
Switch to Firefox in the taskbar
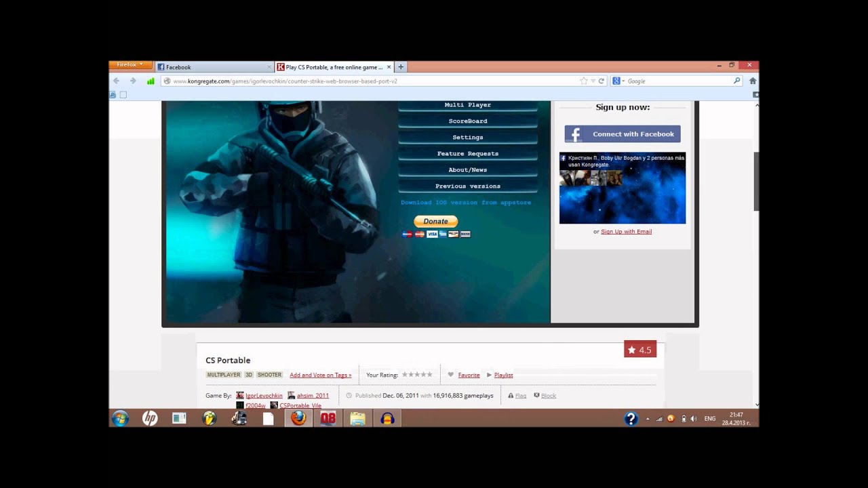[298, 418]
